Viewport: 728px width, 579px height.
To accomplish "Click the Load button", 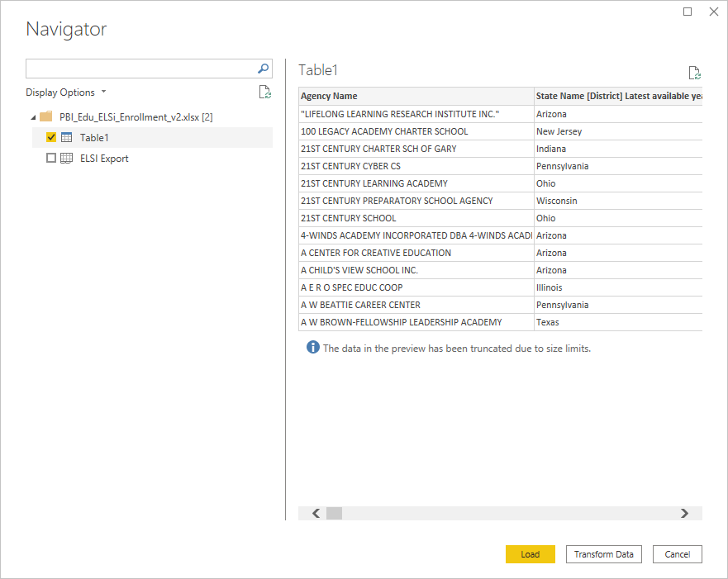I will [x=530, y=553].
